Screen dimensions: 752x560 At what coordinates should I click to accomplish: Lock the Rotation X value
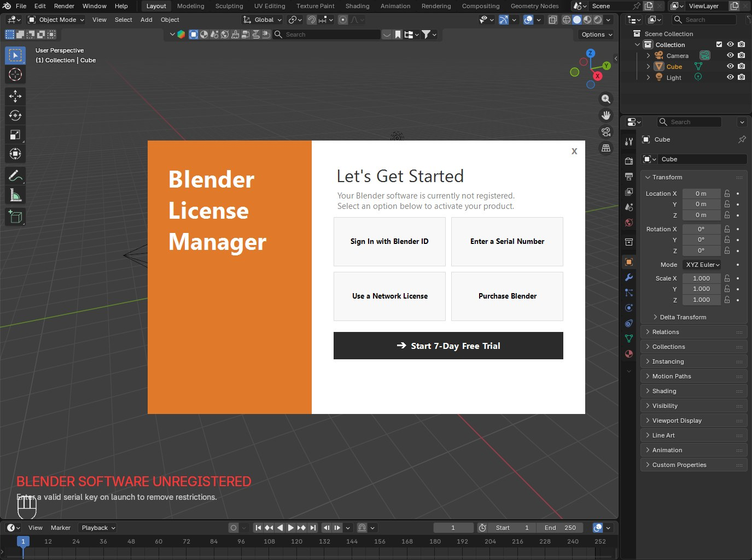[727, 229]
